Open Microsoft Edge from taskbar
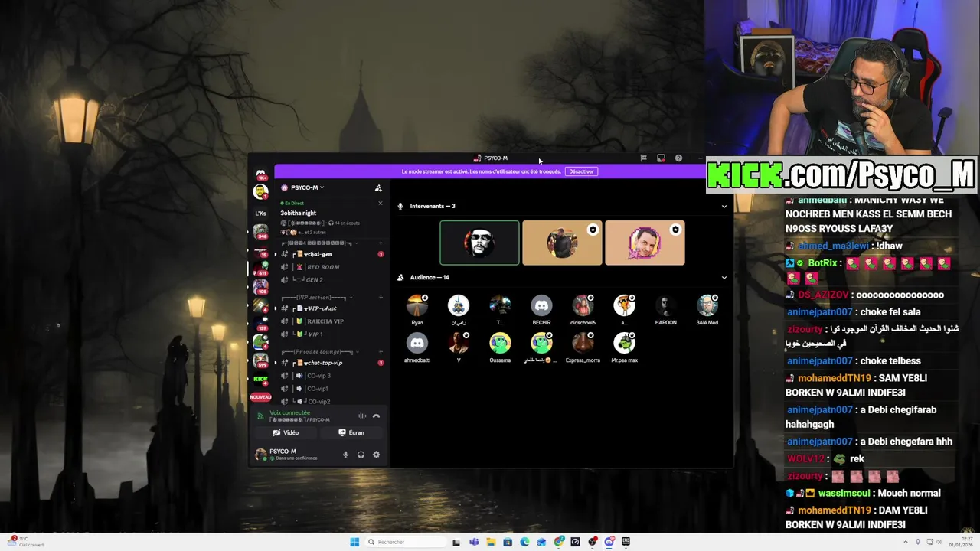980x551 pixels. pos(524,542)
